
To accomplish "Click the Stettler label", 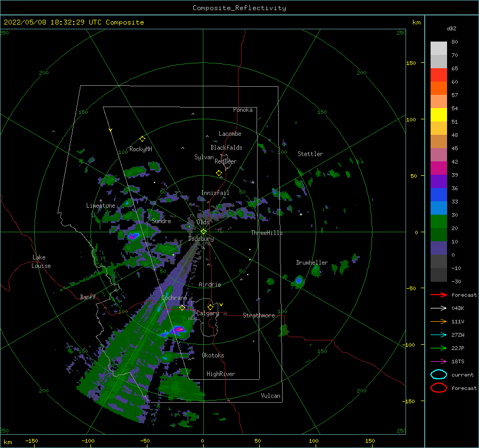I will (310, 154).
